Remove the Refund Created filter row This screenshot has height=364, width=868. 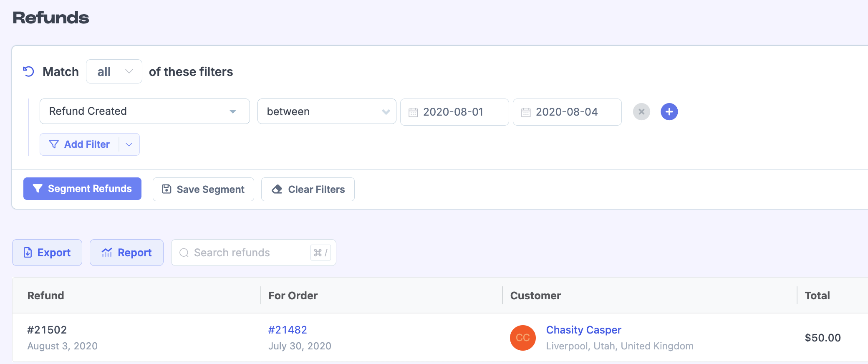tap(641, 112)
